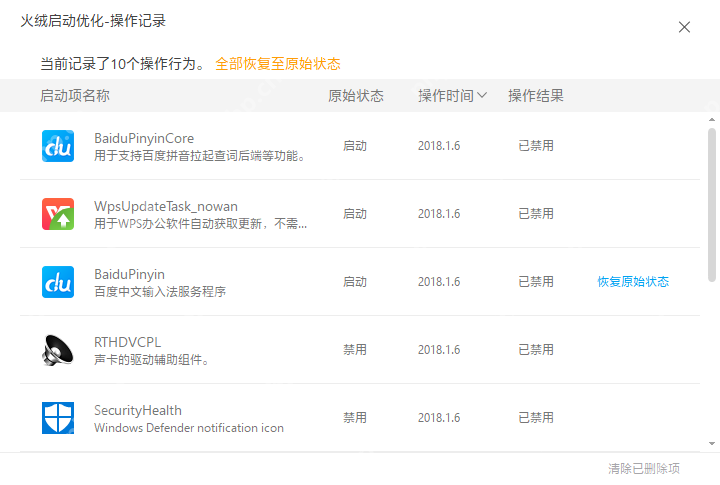720x485 pixels.
Task: Sort by 操作时间 column chevron
Action: tap(482, 96)
